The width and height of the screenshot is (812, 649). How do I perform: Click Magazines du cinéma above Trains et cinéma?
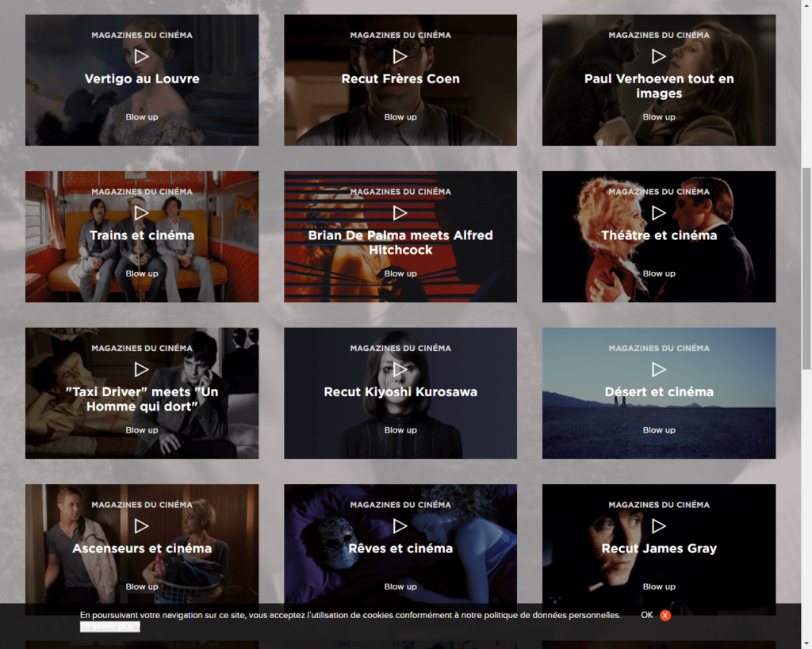coord(142,192)
